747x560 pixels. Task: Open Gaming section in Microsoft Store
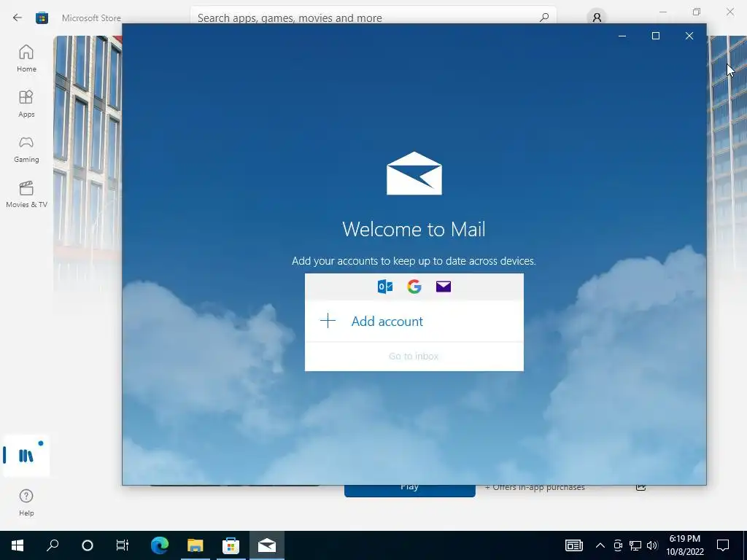pos(26,149)
